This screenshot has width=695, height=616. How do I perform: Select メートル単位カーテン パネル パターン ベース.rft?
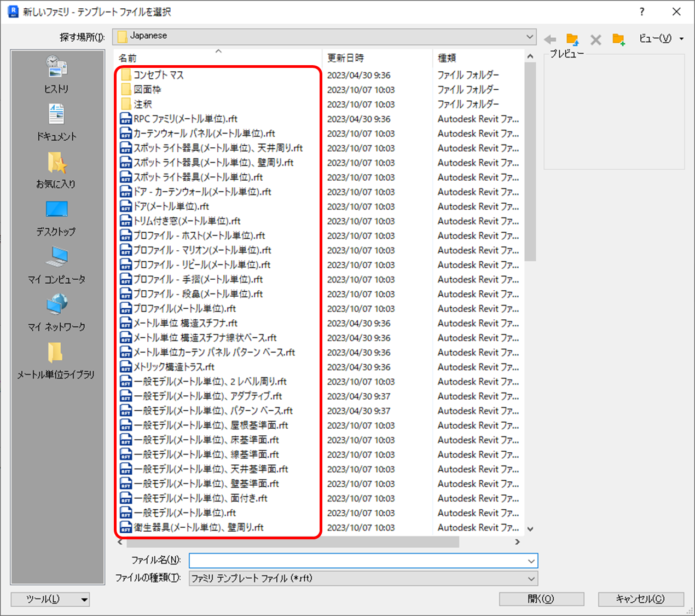coord(208,353)
